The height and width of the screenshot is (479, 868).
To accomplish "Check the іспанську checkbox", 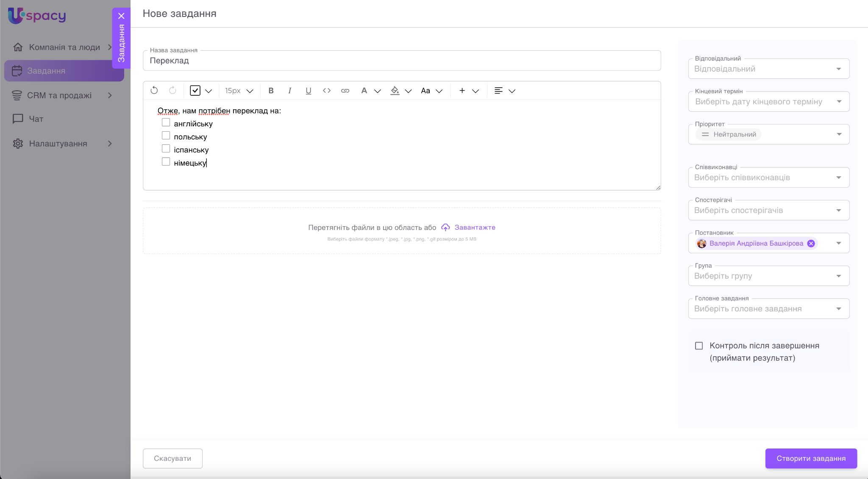I will 166,149.
